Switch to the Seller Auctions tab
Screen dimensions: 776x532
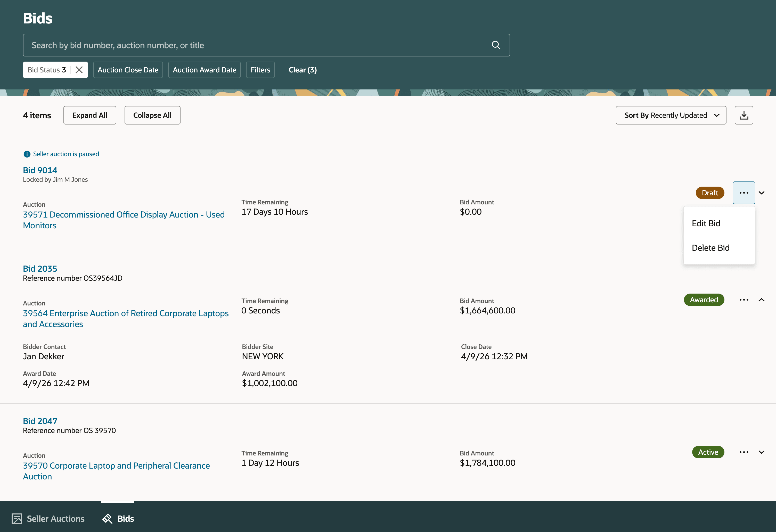coord(48,518)
